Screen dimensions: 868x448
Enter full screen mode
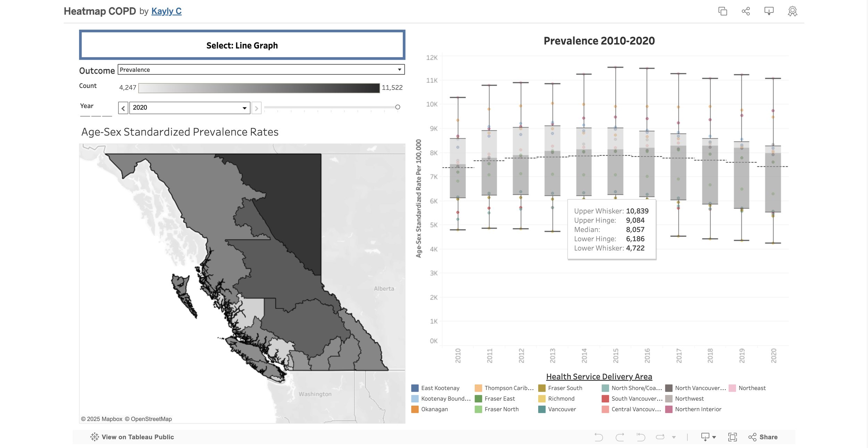pyautogui.click(x=732, y=437)
